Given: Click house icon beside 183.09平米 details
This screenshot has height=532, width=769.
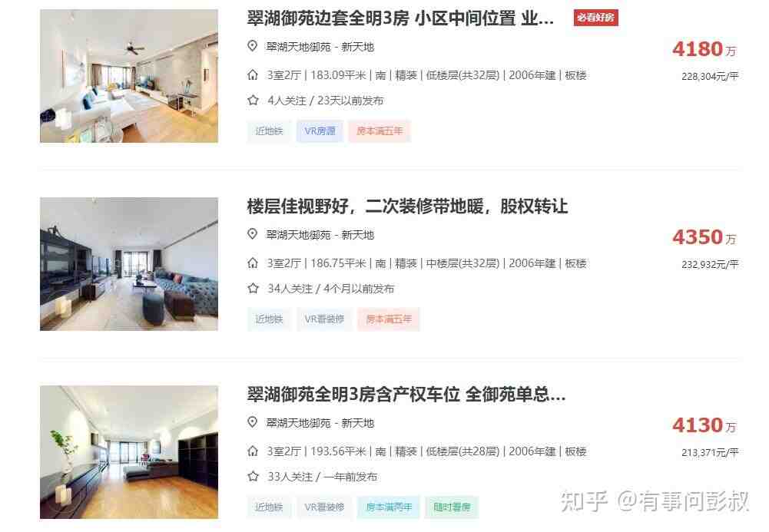Looking at the screenshot, I should pos(253,75).
